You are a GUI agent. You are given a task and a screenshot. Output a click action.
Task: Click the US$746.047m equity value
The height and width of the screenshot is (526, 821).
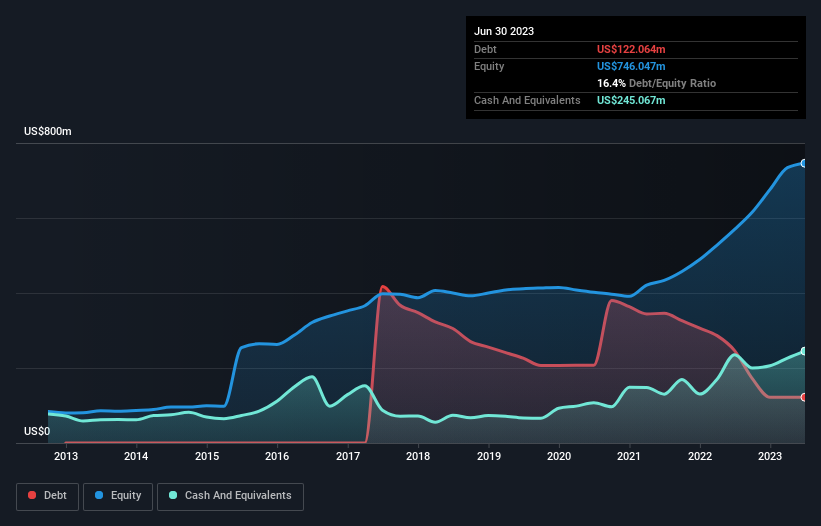coord(631,66)
